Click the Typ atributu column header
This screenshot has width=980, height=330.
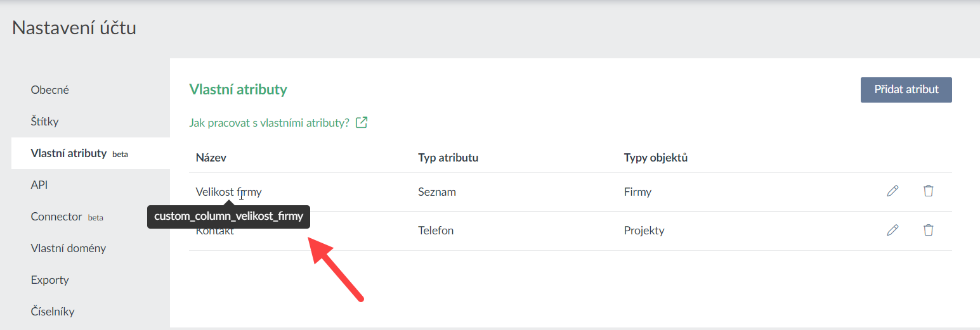click(448, 158)
